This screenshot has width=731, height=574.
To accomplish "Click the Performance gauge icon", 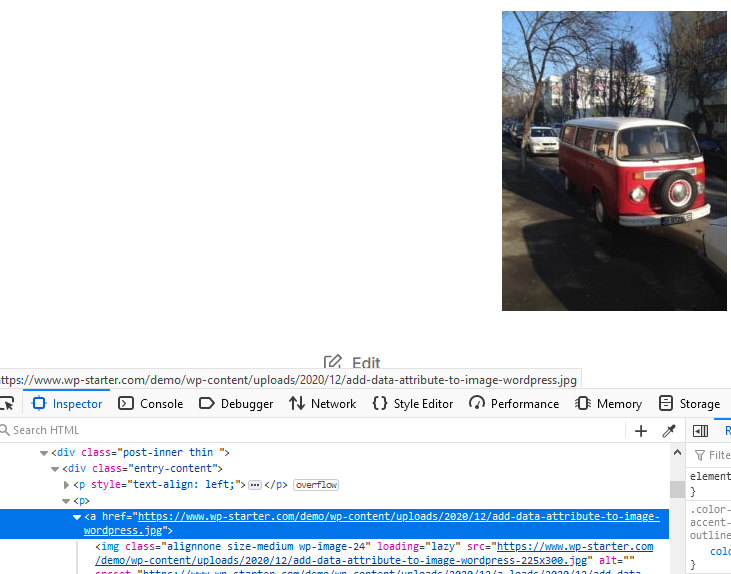I will click(477, 403).
